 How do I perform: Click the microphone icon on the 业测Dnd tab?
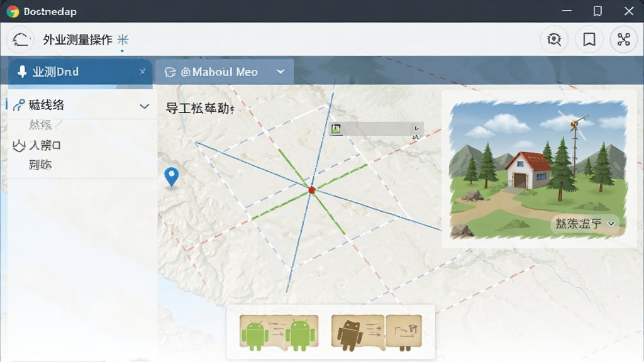(x=22, y=72)
